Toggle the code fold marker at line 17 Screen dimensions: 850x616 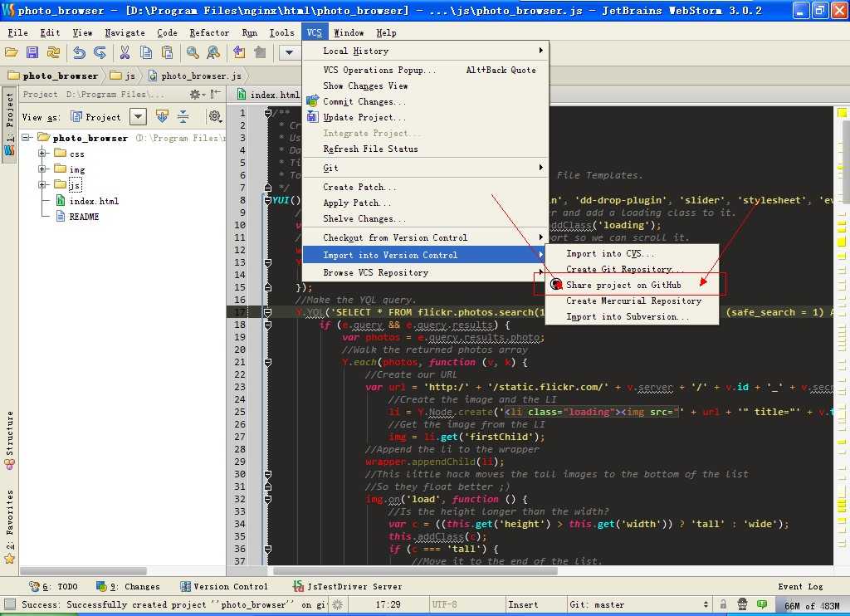point(268,312)
